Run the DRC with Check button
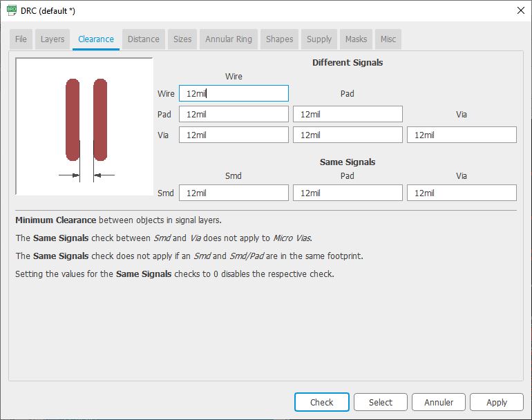The width and height of the screenshot is (532, 420). click(x=322, y=402)
